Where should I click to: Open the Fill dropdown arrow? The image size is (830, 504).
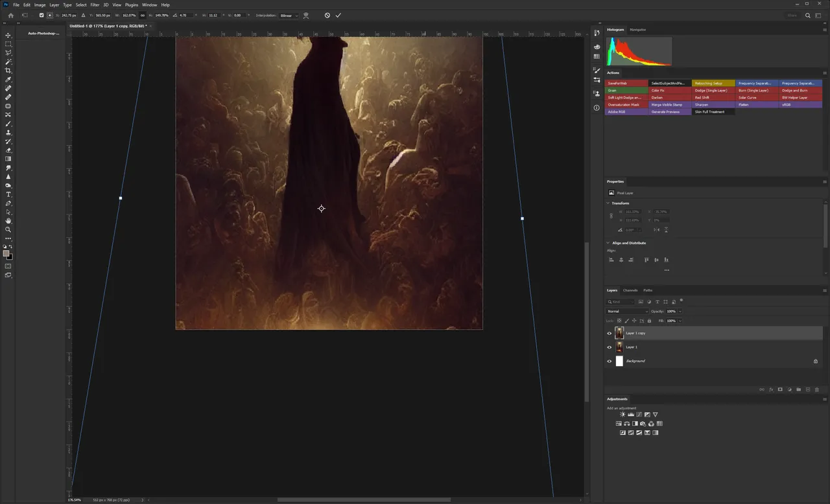680,321
